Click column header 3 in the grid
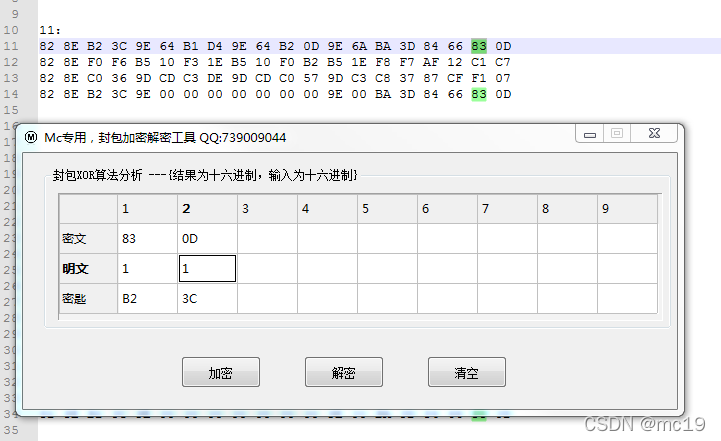 click(267, 209)
